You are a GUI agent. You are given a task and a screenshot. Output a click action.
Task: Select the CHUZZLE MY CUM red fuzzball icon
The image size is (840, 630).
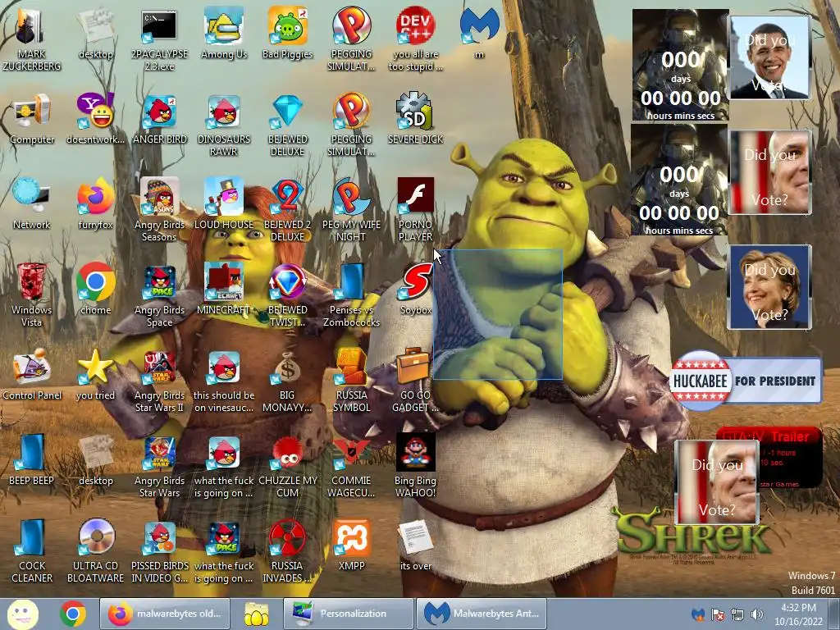coord(287,465)
